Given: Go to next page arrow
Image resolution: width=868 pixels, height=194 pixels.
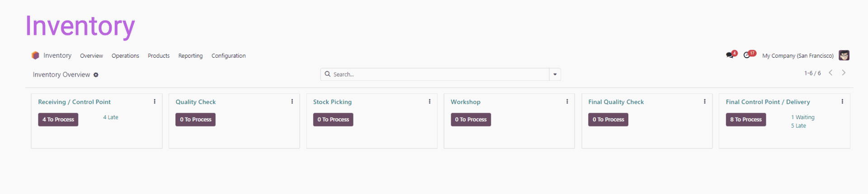Looking at the screenshot, I should [843, 73].
